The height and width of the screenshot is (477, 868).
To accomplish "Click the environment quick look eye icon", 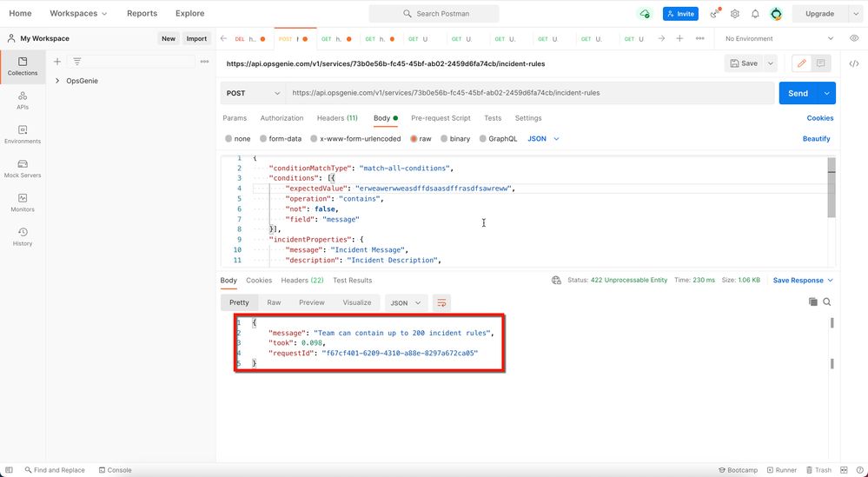I will [854, 38].
